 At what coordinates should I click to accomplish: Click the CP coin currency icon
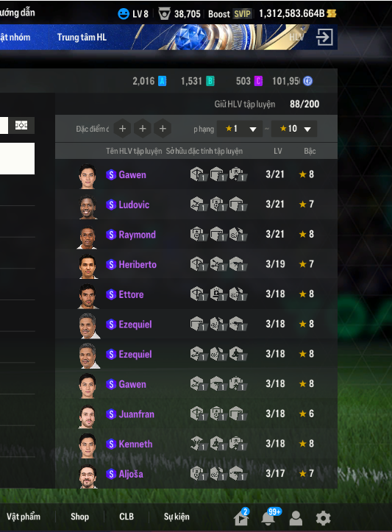(308, 81)
